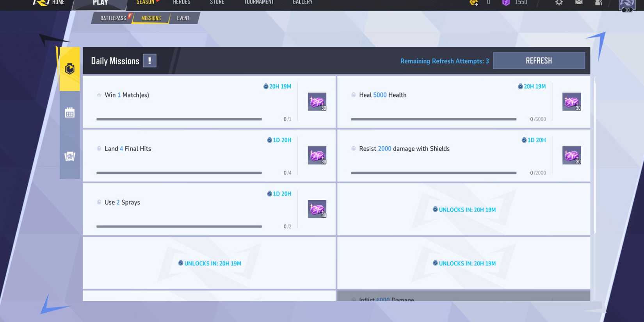
Task: Click the Home button
Action: 58,3
